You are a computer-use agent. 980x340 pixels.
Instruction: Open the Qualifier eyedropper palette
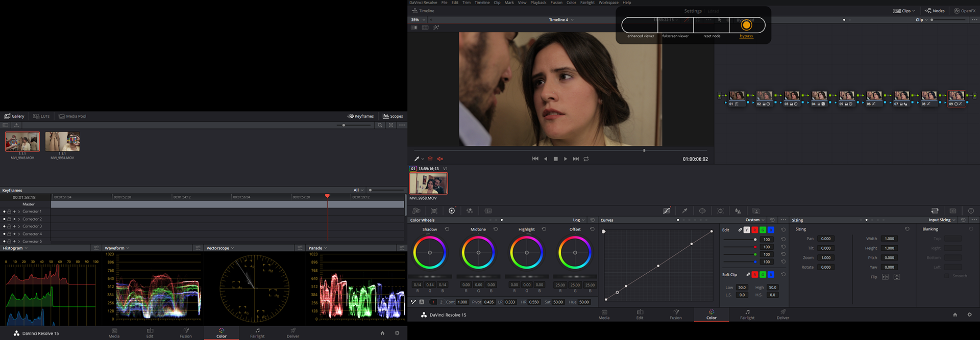click(684, 211)
